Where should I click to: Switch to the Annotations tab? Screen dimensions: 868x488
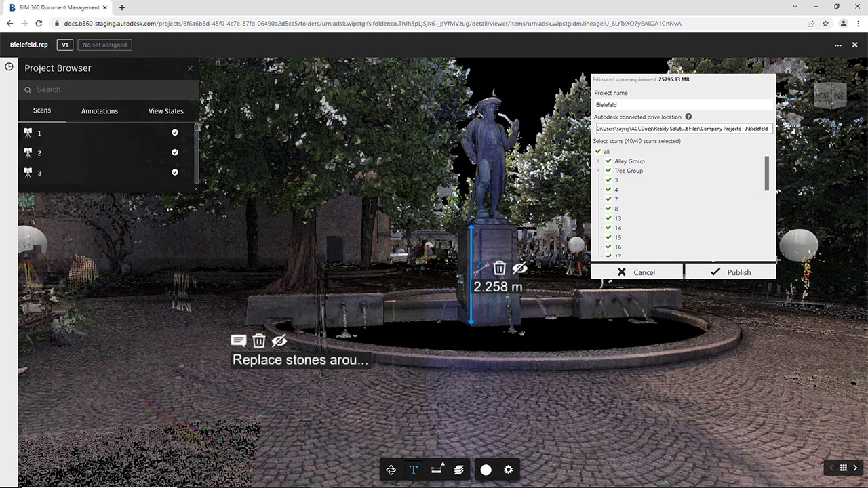click(100, 111)
